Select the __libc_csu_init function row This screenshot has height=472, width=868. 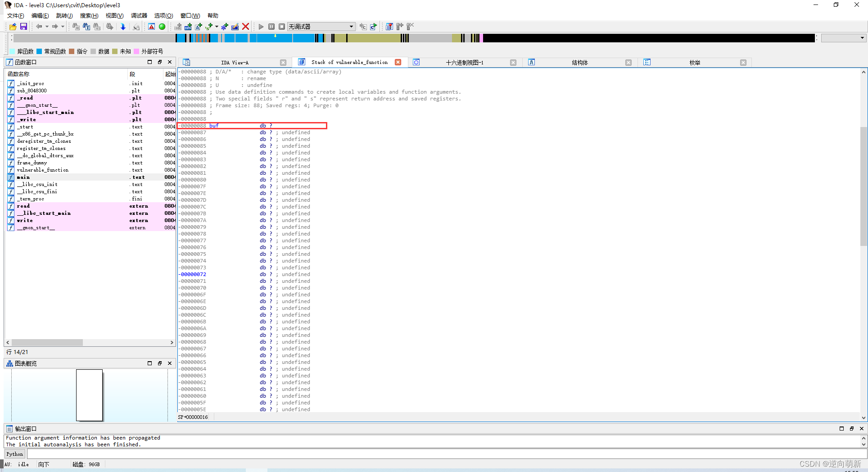coord(90,184)
